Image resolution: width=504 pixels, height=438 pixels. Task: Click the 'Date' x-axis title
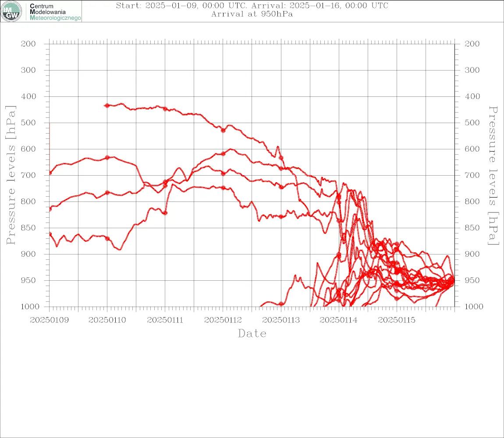252,333
